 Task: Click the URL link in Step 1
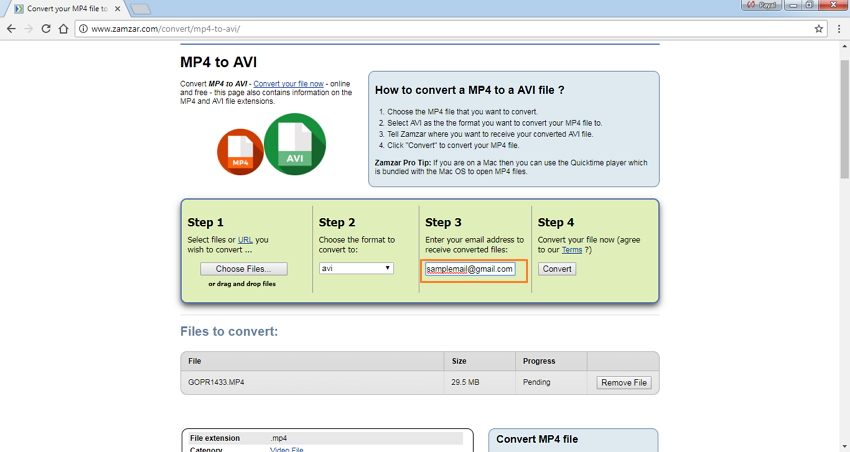(x=245, y=240)
